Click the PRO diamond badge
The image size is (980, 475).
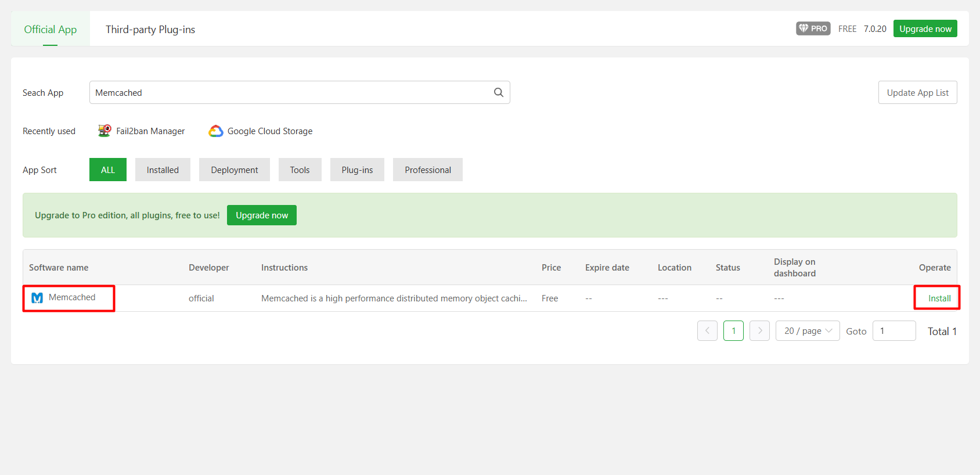813,28
